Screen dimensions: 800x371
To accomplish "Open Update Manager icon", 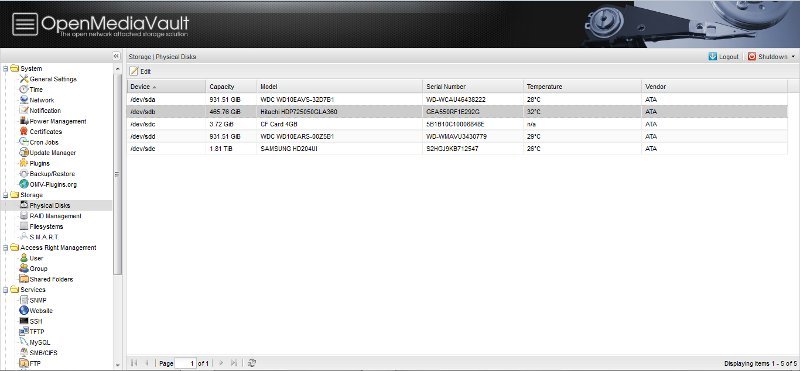I will (23, 153).
